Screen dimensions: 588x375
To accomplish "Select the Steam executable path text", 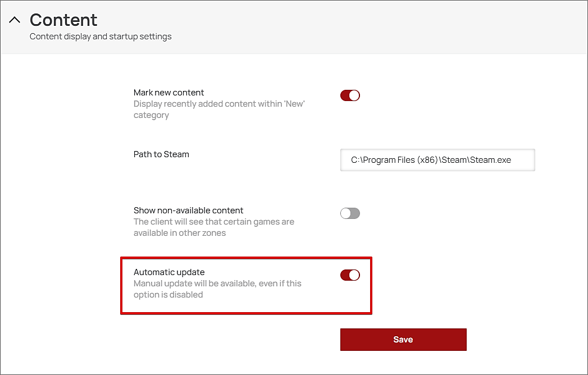I will click(x=437, y=160).
